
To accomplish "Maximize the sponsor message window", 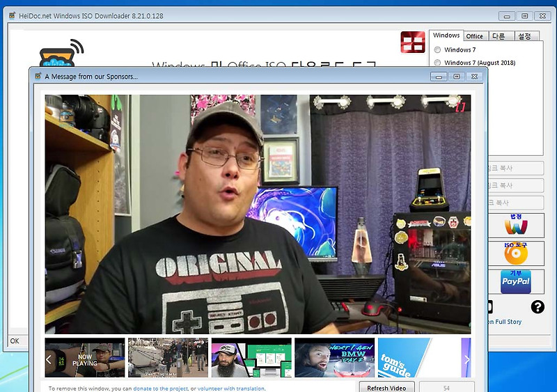I will click(457, 77).
